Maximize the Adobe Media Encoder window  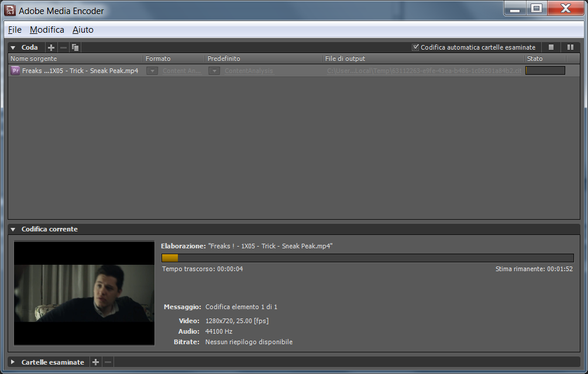click(x=537, y=9)
